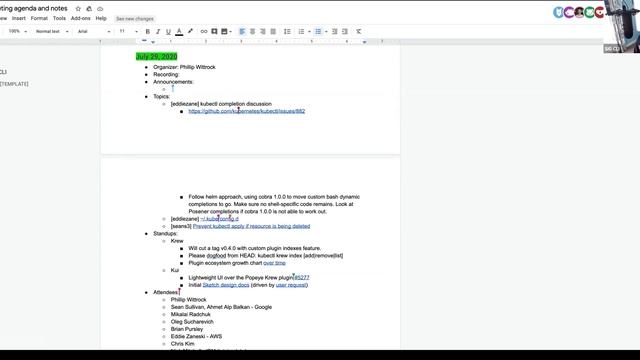Open the zoom 100% dropdown

(x=18, y=31)
